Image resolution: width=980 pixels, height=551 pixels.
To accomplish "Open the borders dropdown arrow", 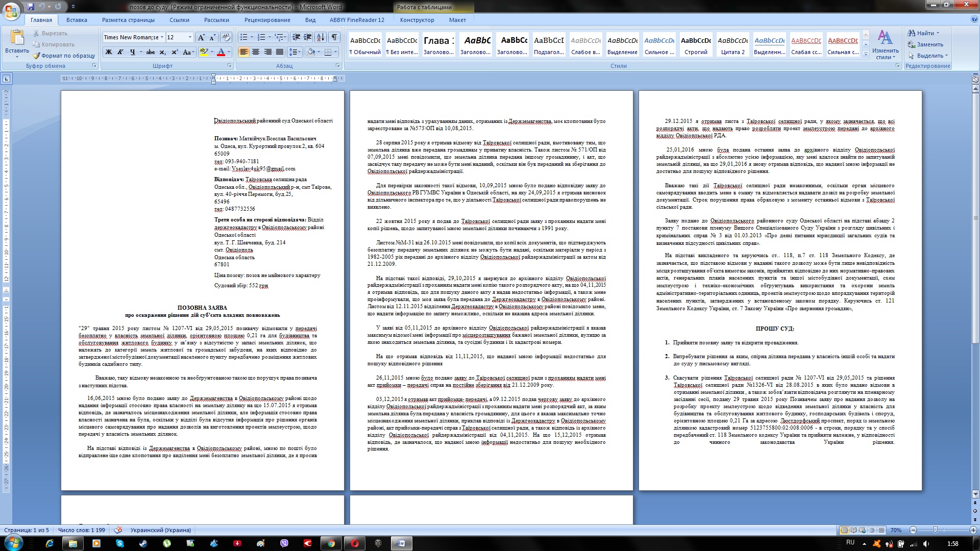I will tap(336, 52).
